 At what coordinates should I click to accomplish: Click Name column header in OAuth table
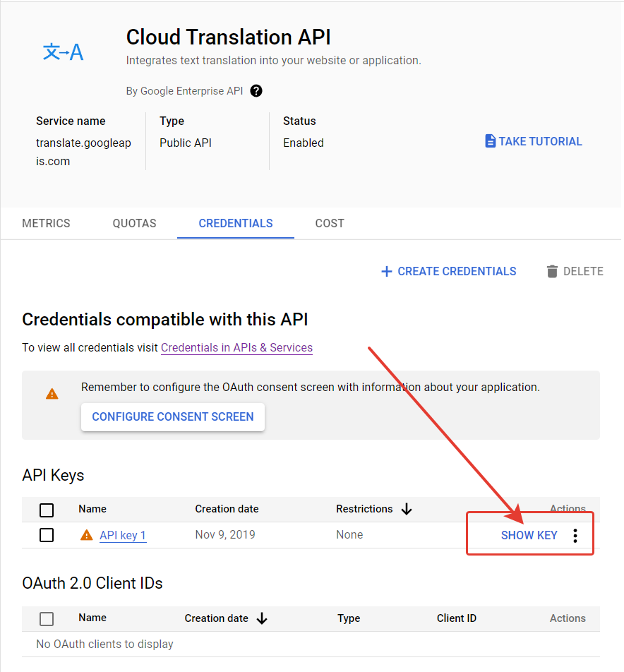tap(92, 618)
